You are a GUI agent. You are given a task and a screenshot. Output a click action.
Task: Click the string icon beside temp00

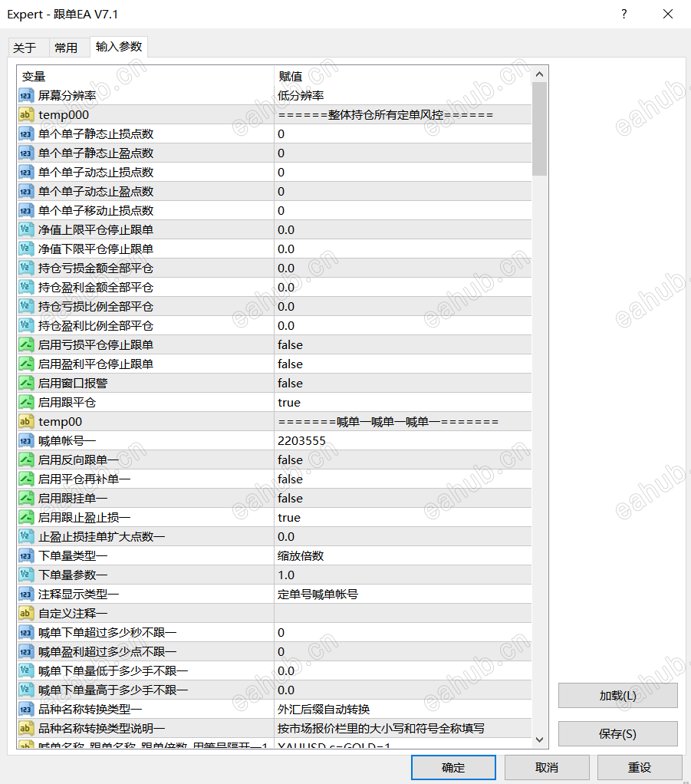click(x=26, y=421)
